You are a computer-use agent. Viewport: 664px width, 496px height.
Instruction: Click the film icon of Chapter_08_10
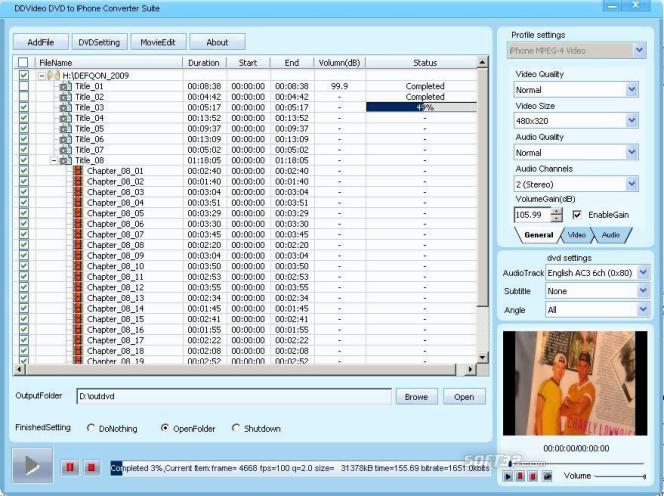pos(78,266)
